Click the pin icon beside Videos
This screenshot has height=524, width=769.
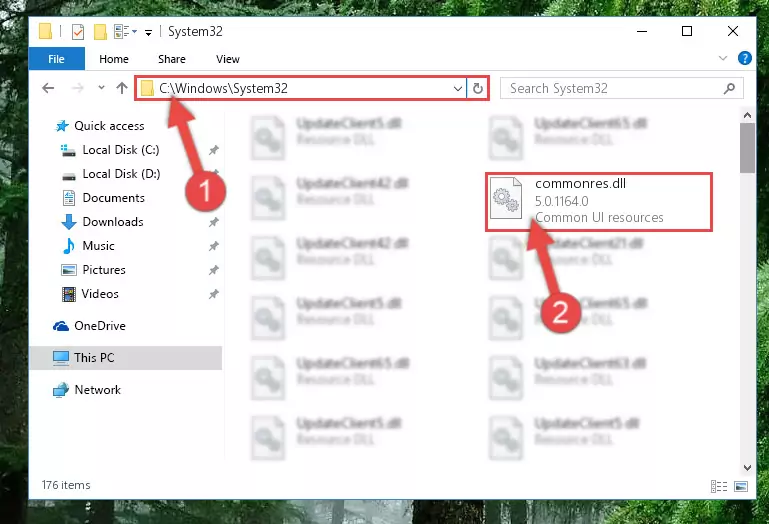213,294
